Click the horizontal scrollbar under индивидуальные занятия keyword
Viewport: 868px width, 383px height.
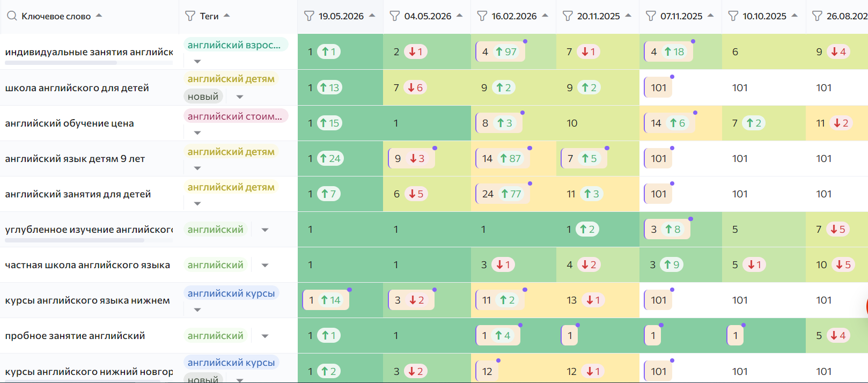(61, 63)
